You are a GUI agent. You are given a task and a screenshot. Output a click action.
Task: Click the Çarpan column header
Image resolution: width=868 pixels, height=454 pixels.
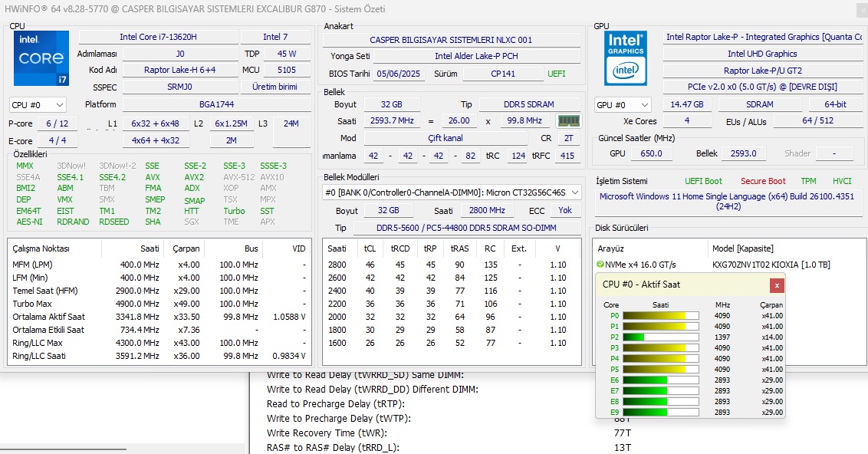(186, 248)
